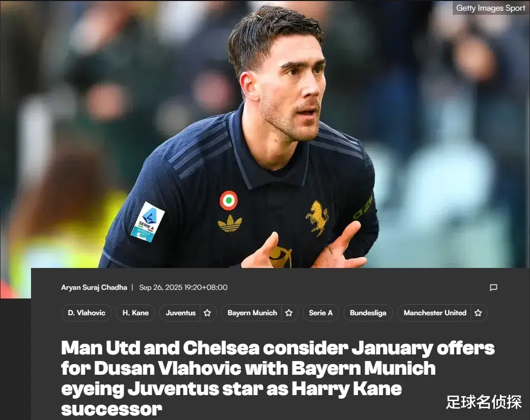The image size is (530, 420).
Task: Select the Manchester United tag label
Action: point(435,313)
